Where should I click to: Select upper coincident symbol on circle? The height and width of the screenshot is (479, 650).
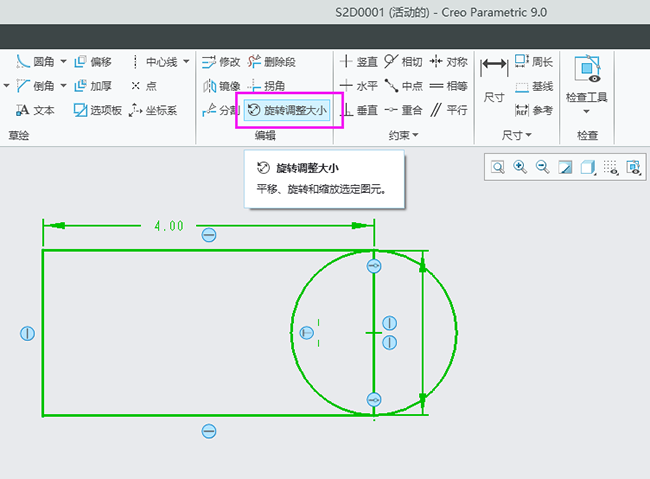374,266
